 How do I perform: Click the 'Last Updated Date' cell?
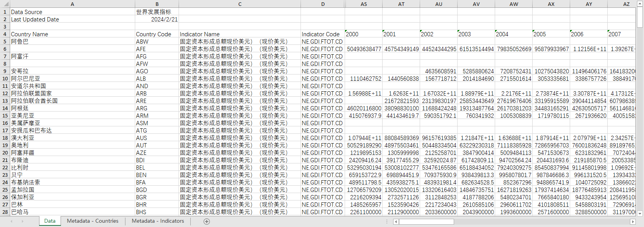click(x=72, y=19)
